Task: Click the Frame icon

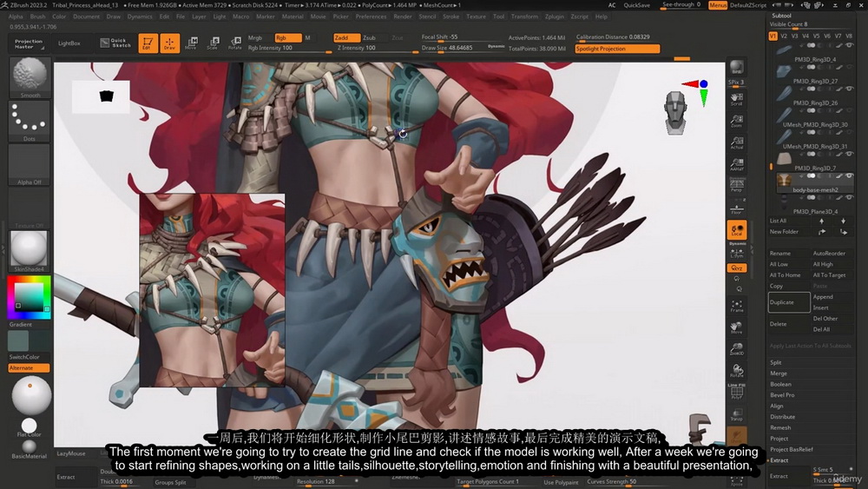Action: (737, 307)
